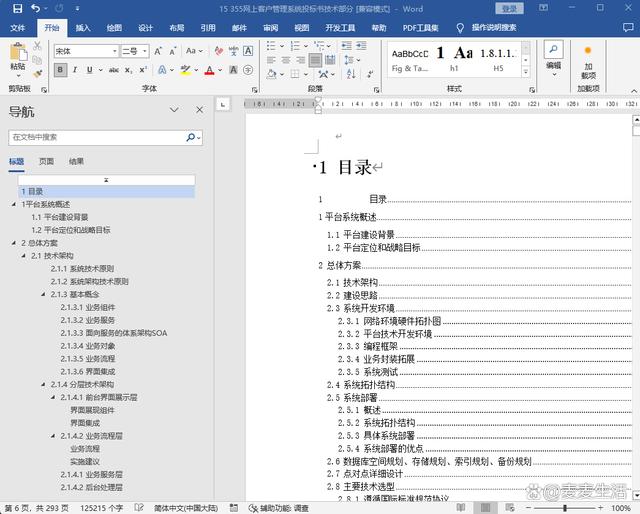Open the font size dropdown
The width and height of the screenshot is (640, 514).
[145, 51]
